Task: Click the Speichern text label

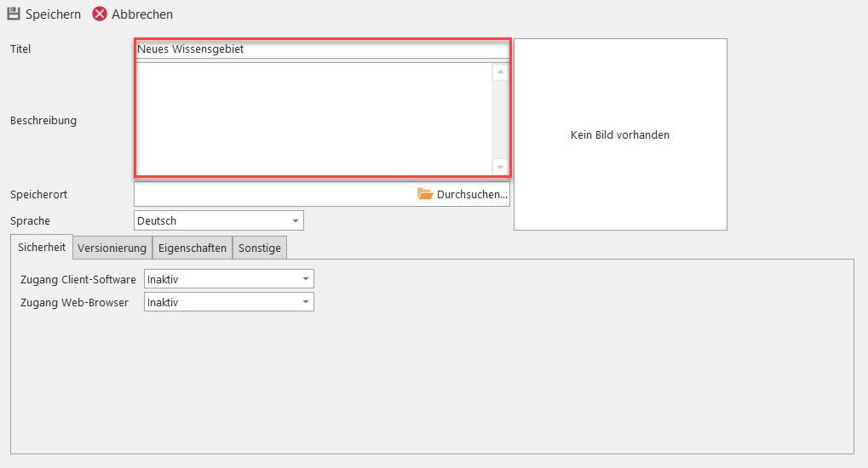Action: coord(53,14)
